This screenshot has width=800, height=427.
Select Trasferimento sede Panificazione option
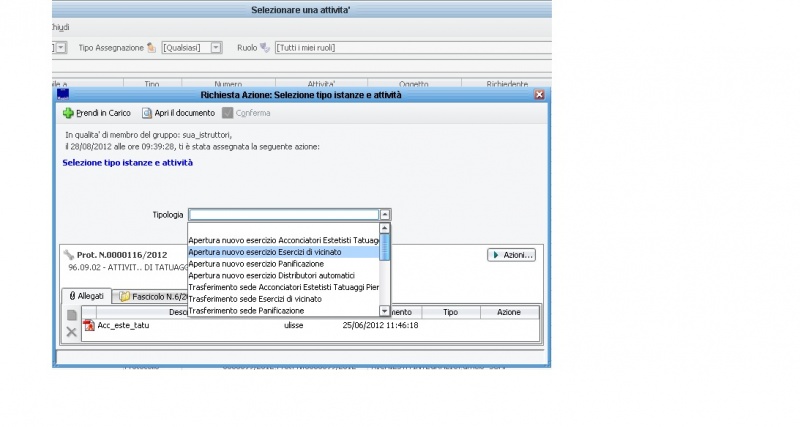click(x=284, y=311)
